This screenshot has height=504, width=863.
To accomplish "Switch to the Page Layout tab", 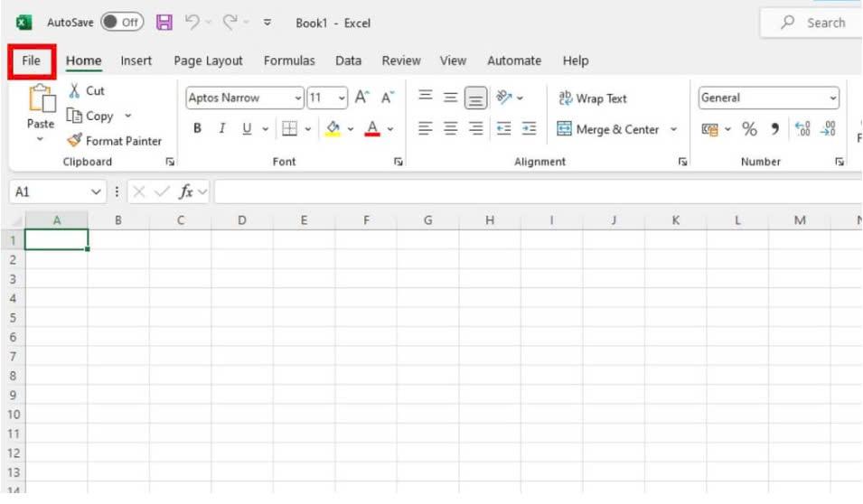I will [x=208, y=61].
